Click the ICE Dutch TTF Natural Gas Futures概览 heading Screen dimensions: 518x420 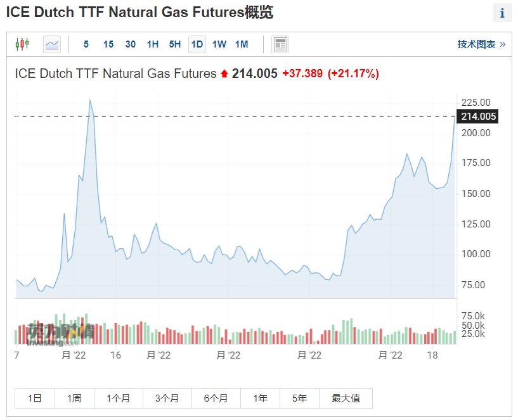139,13
